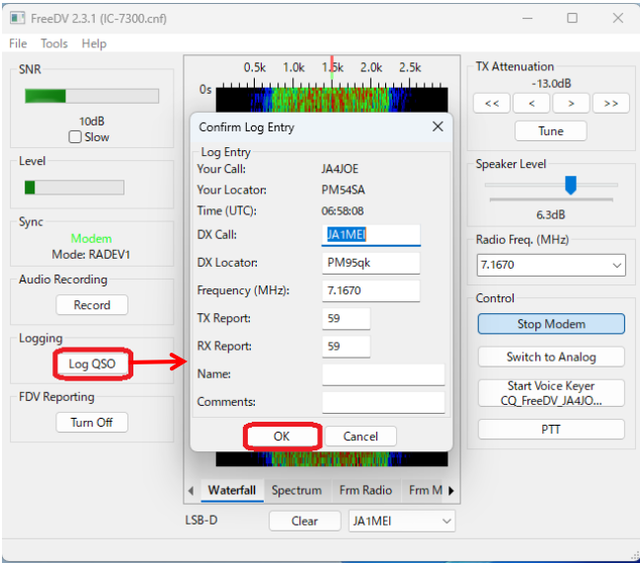The image size is (640, 563).
Task: Adjust the Speaker Level slider handle
Action: coord(570,185)
